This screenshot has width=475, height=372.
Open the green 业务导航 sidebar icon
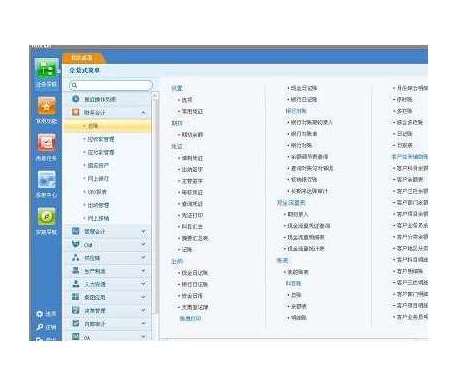click(x=46, y=69)
